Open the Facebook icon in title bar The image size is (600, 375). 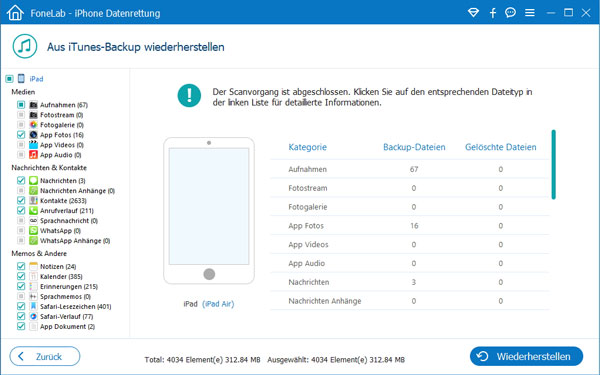(493, 13)
